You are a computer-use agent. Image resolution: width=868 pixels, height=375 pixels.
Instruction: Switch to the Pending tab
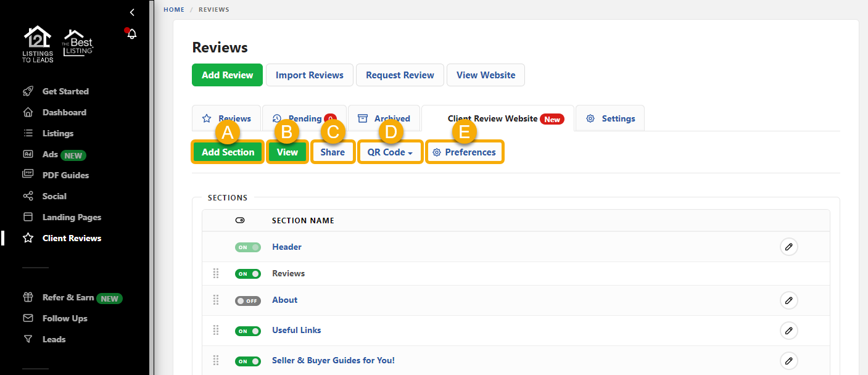coord(303,118)
